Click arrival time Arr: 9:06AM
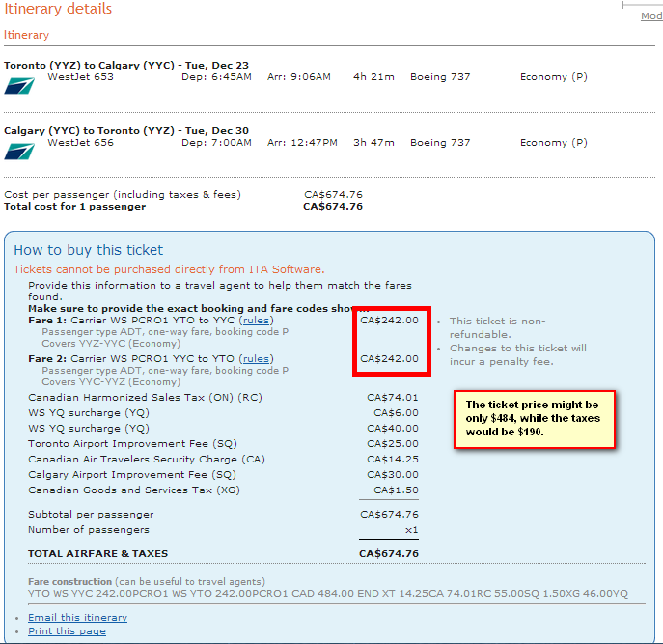The height and width of the screenshot is (644, 663). pyautogui.click(x=299, y=77)
